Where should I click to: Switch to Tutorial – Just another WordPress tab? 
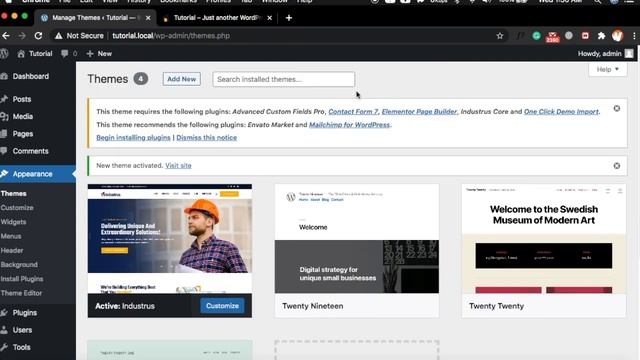pos(217,18)
